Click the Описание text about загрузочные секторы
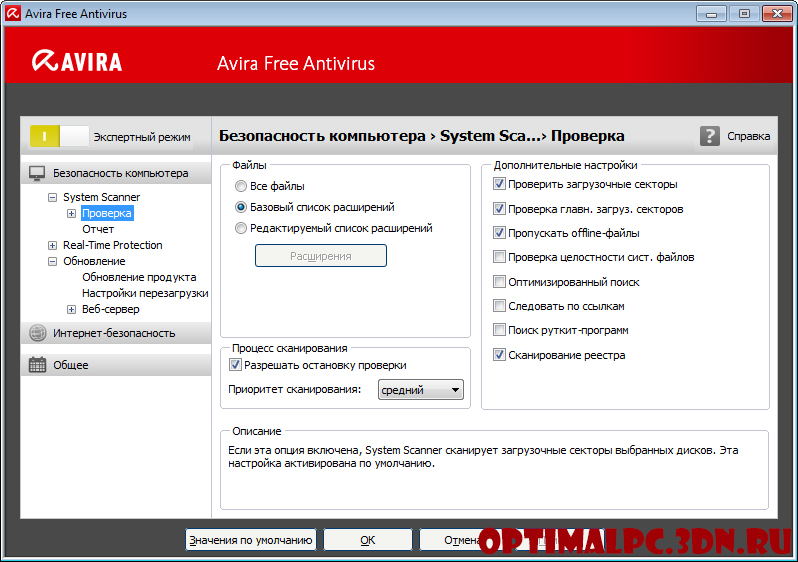 click(x=483, y=457)
